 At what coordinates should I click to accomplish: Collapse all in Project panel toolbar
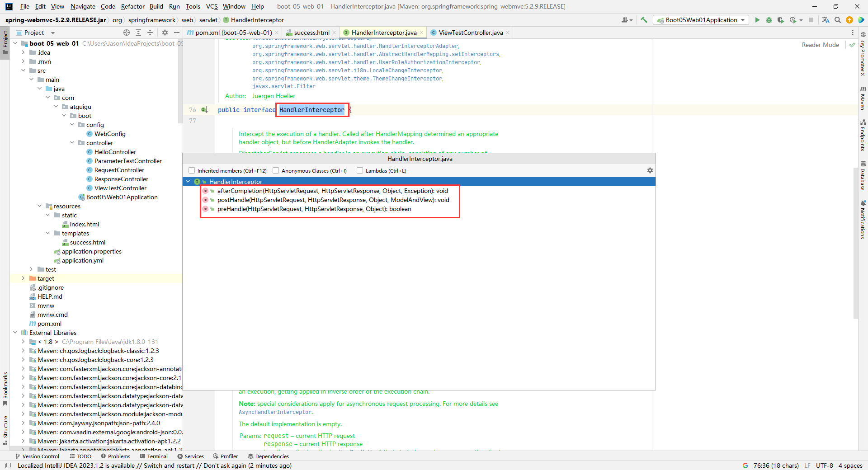pyautogui.click(x=150, y=33)
